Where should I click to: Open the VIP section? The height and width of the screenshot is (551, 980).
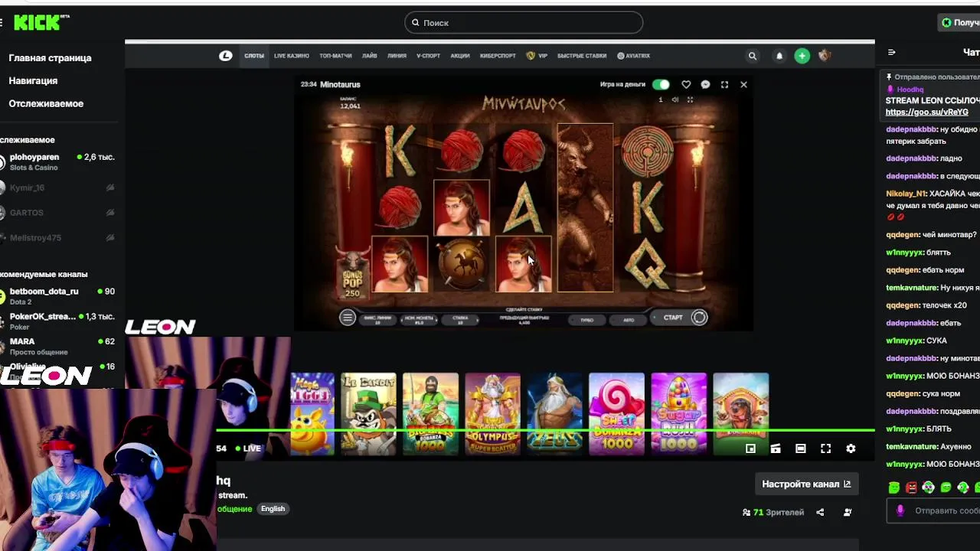click(x=537, y=56)
